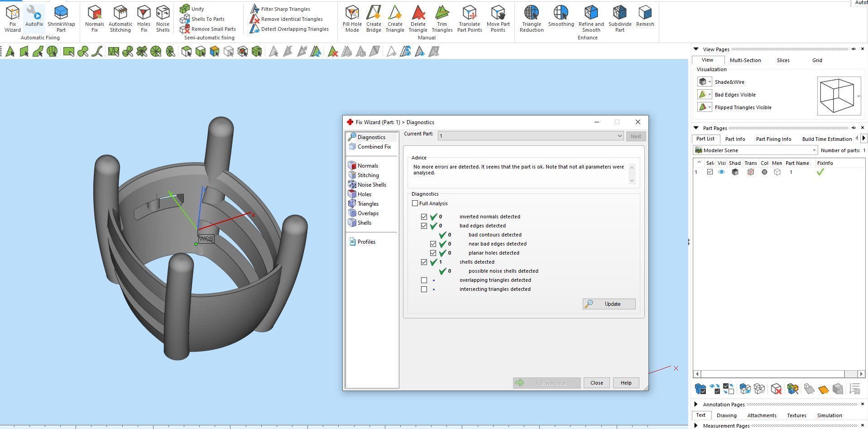Open Profiles in Fix Wizard
This screenshot has width=868, height=429.
[x=362, y=242]
